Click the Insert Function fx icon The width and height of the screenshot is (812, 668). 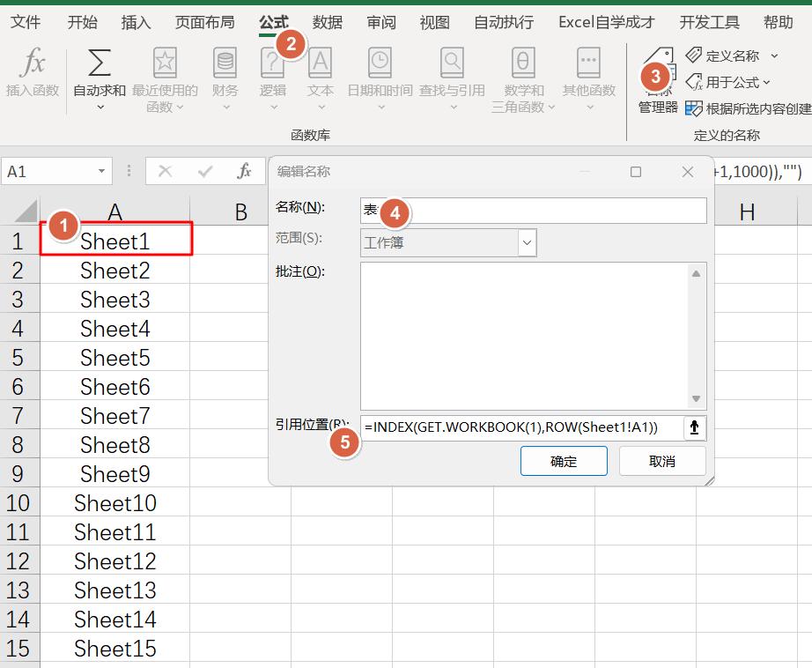(33, 63)
